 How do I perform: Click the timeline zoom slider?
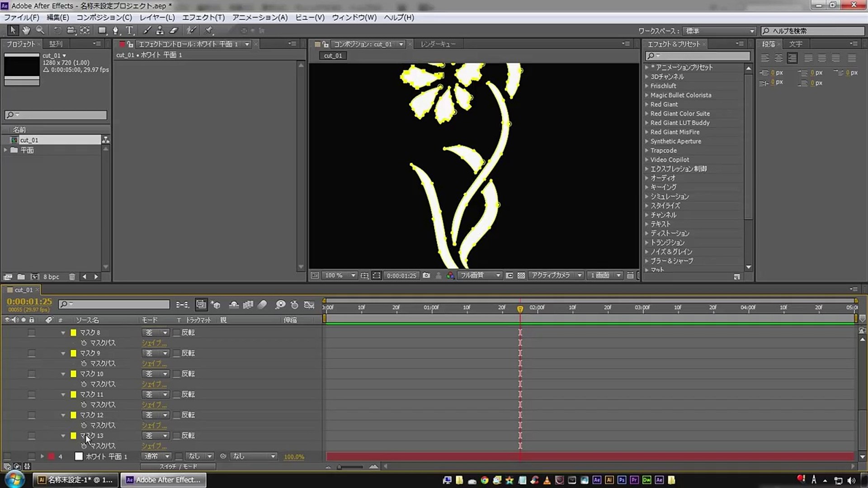[x=350, y=467]
